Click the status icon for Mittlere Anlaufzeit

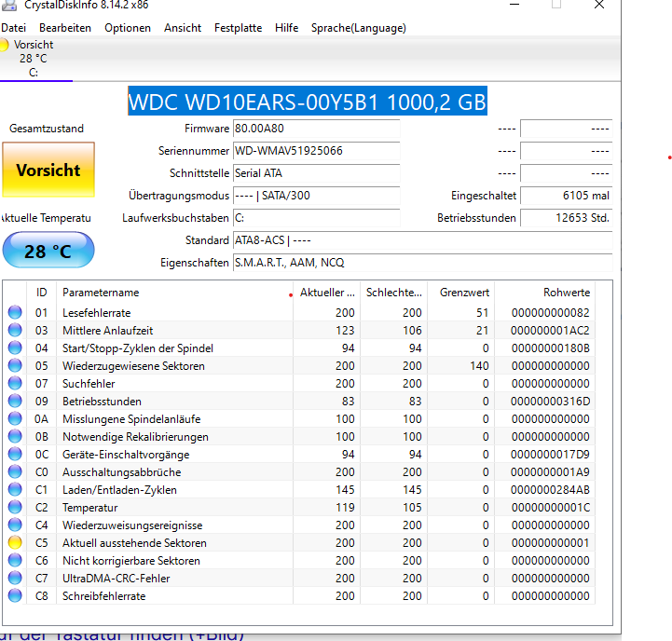coord(15,330)
